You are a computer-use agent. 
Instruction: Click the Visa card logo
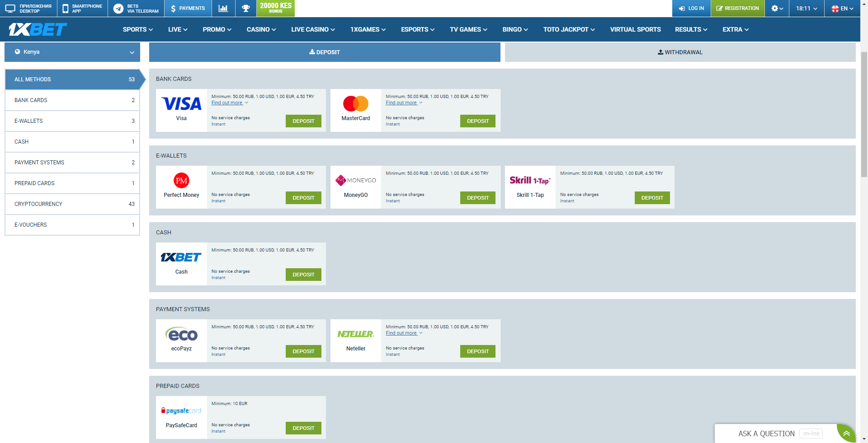(x=181, y=104)
